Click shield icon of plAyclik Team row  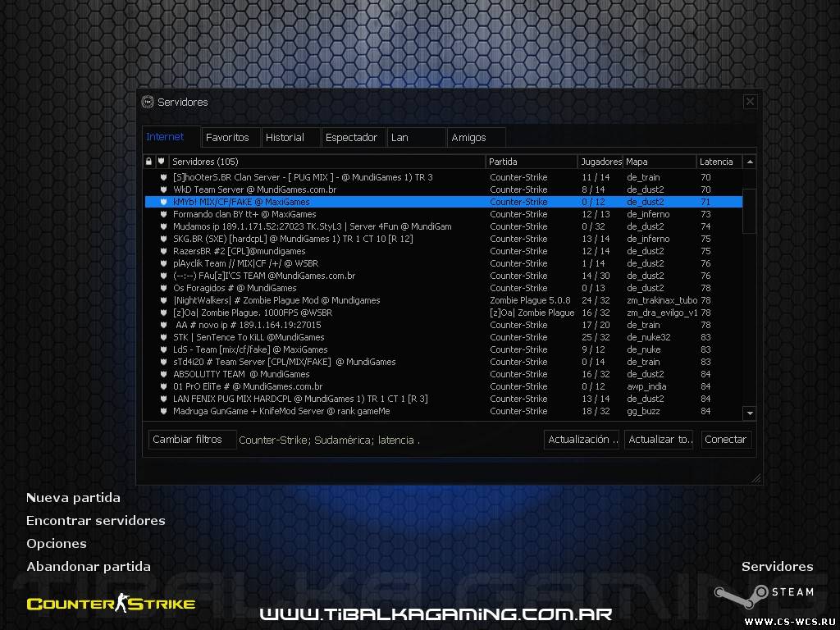(x=164, y=263)
